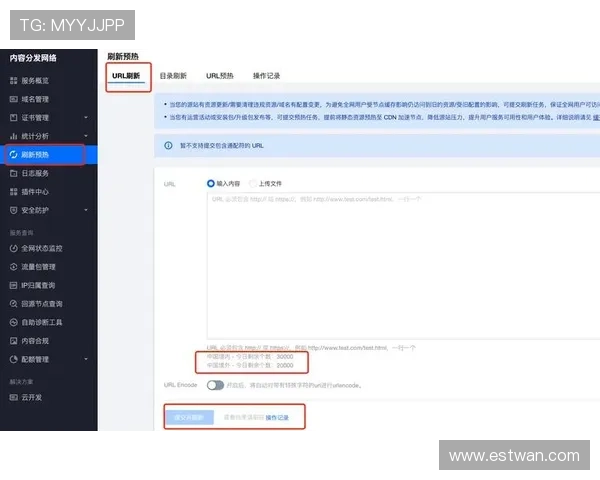Image resolution: width=600 pixels, height=480 pixels.
Task: Open 域名管理 in the sidebar
Action: click(x=35, y=99)
